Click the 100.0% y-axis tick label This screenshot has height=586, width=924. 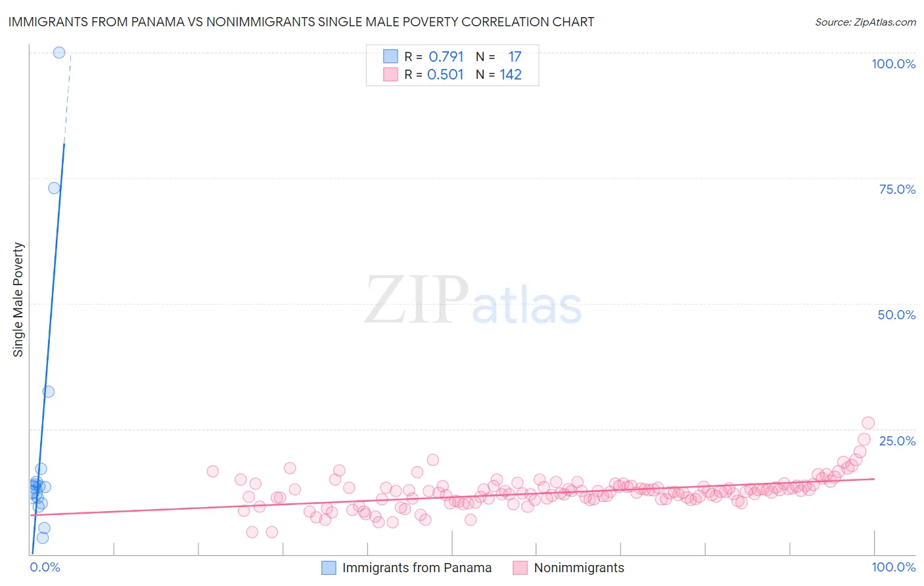coord(893,64)
